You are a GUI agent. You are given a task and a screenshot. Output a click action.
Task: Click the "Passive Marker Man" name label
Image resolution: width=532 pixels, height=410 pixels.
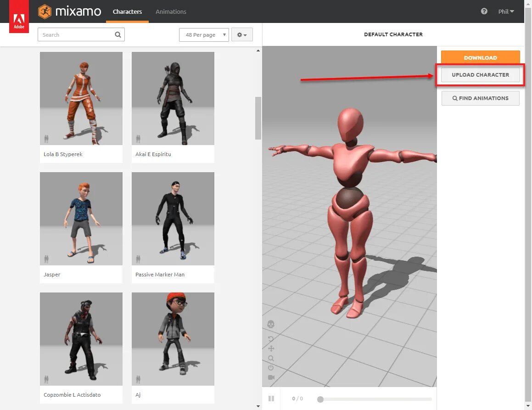[x=160, y=275]
